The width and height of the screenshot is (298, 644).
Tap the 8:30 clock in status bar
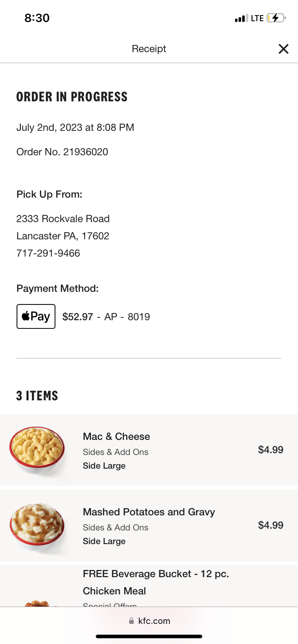[x=37, y=18]
